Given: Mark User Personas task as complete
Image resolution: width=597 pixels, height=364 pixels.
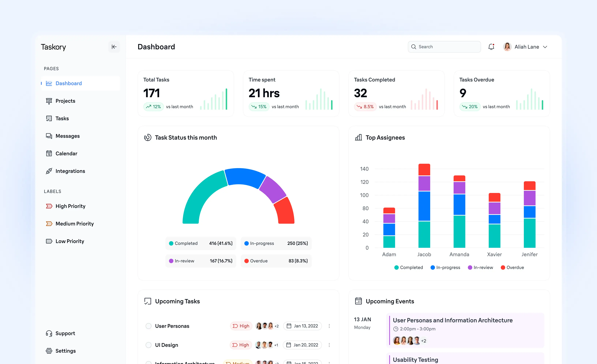Looking at the screenshot, I should click(149, 326).
